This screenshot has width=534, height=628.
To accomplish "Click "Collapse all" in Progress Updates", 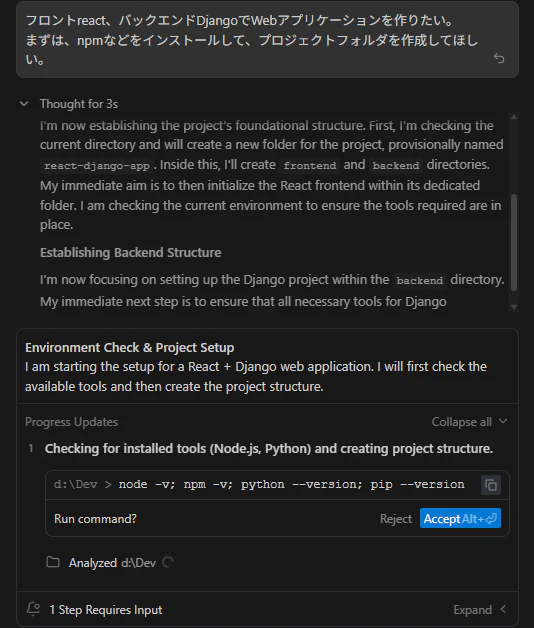I will pyautogui.click(x=461, y=422).
